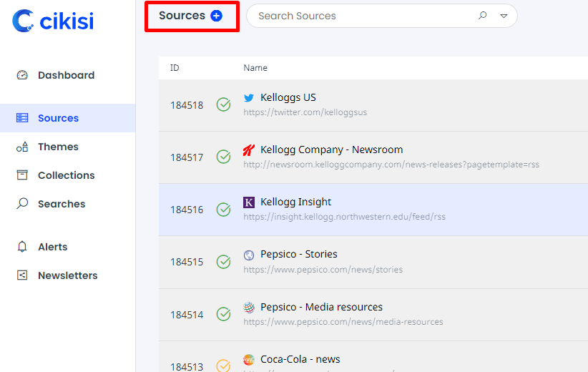Open Pepsico - Stories source
The height and width of the screenshot is (372, 588).
pos(299,254)
